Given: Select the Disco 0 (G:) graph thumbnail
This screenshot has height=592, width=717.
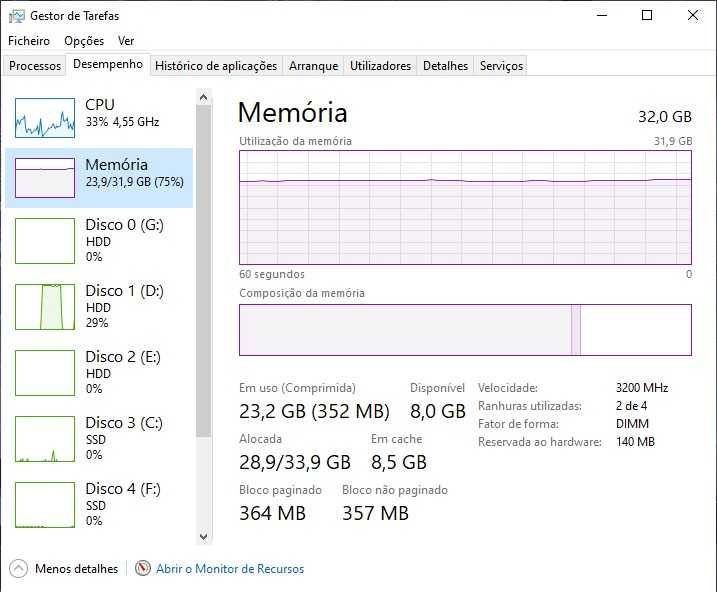Looking at the screenshot, I should 45,241.
